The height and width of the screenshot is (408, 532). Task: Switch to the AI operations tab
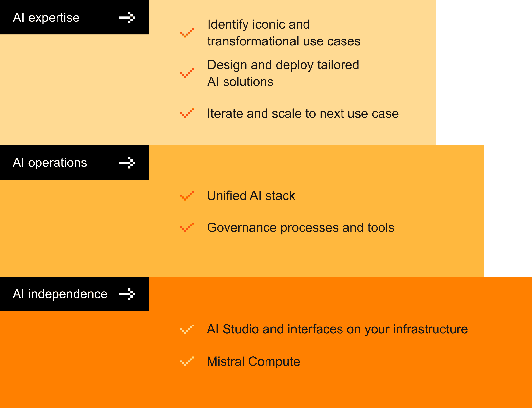click(x=50, y=163)
